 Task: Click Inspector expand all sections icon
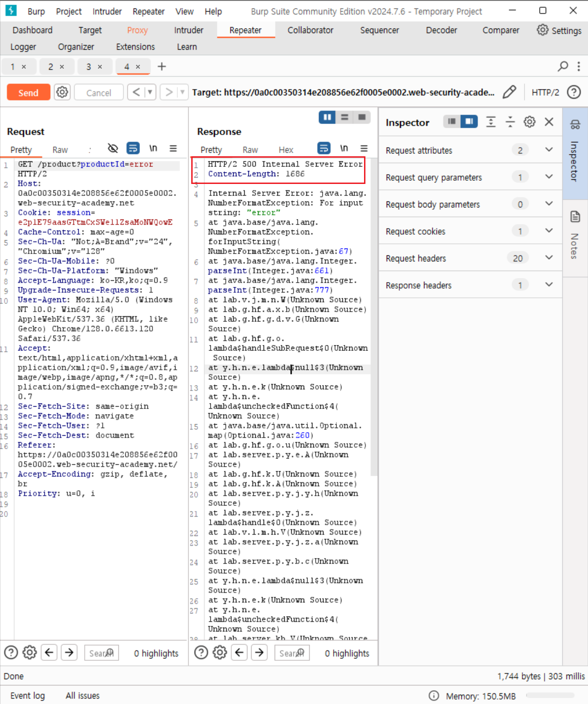(491, 122)
